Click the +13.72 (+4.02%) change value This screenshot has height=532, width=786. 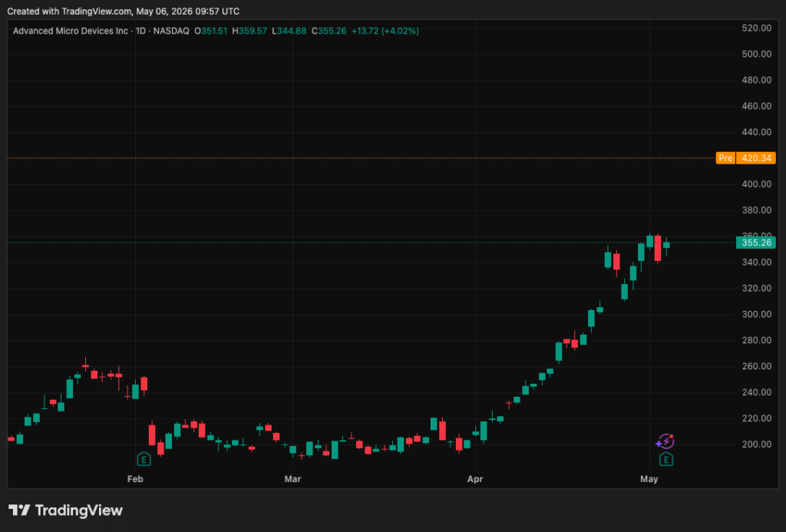[x=385, y=31]
